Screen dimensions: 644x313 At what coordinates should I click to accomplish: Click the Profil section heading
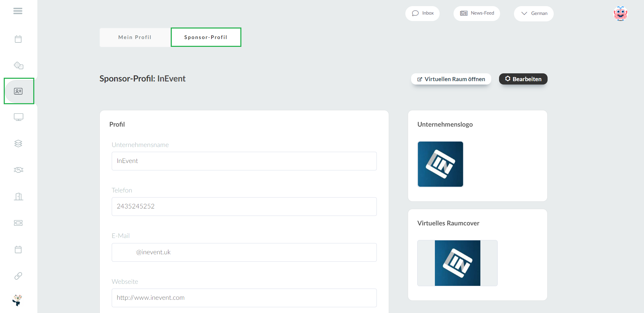click(117, 125)
